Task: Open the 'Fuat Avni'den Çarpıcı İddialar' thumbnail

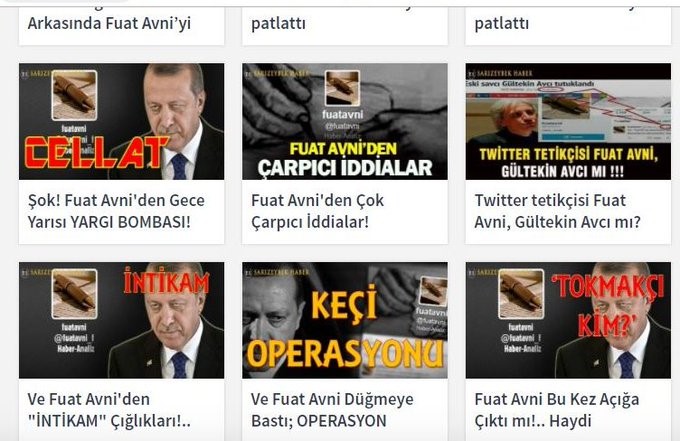Action: 345,121
